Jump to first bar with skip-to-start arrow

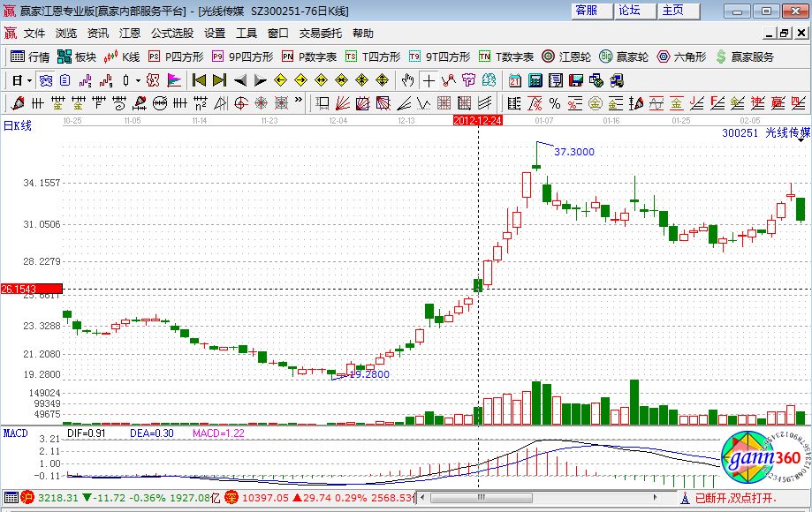tap(199, 80)
